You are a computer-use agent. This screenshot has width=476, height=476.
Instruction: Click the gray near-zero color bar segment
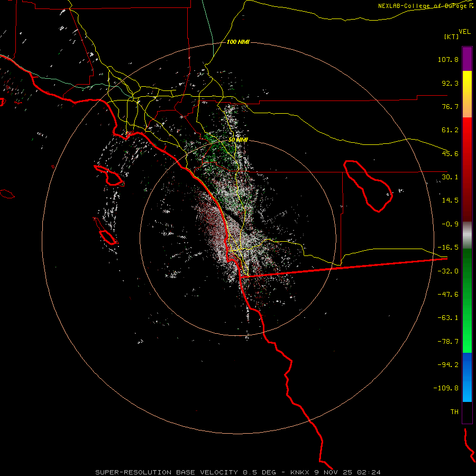[467, 235]
